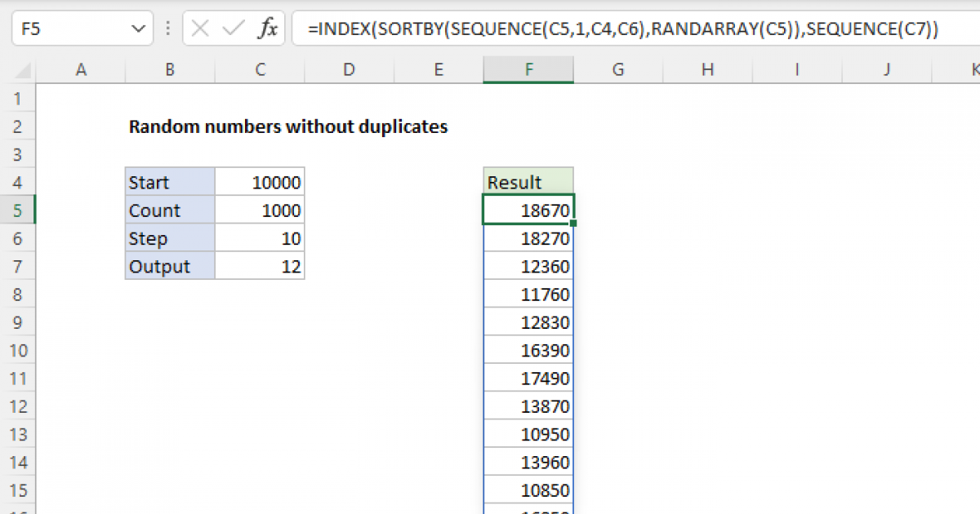980x514 pixels.
Task: Click row header 2 with the title text
Action: pos(18,126)
